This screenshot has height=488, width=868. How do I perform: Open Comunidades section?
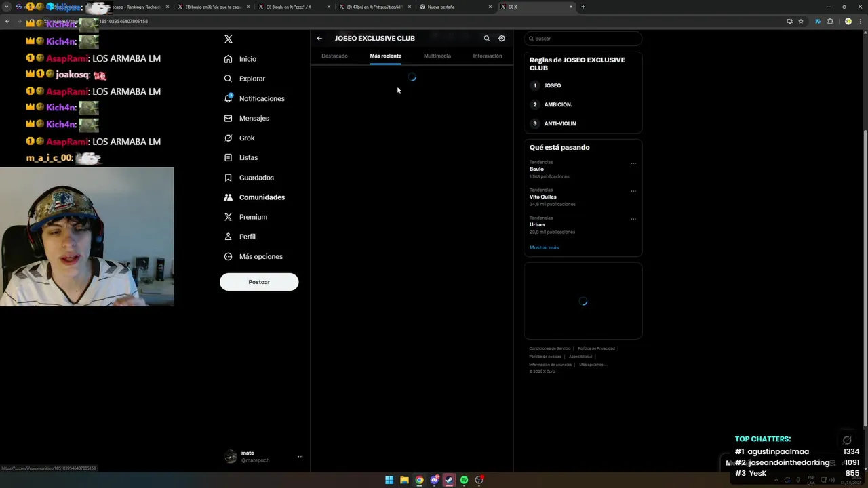tap(254, 197)
